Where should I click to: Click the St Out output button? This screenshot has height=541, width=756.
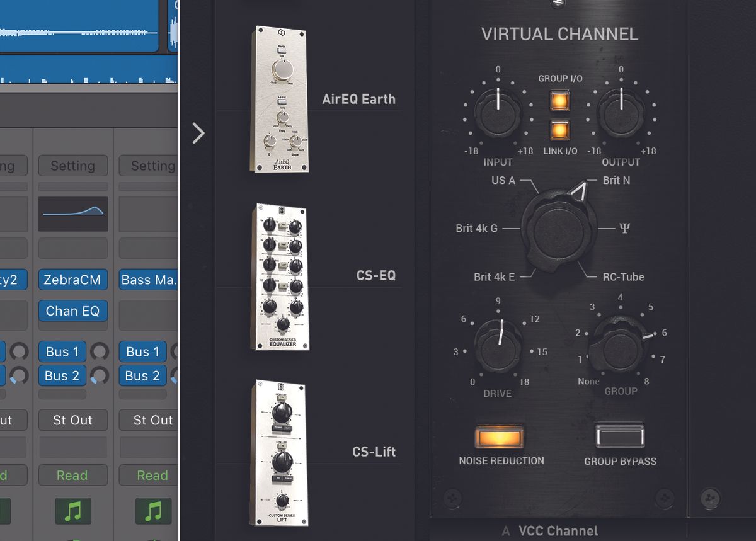tap(72, 420)
